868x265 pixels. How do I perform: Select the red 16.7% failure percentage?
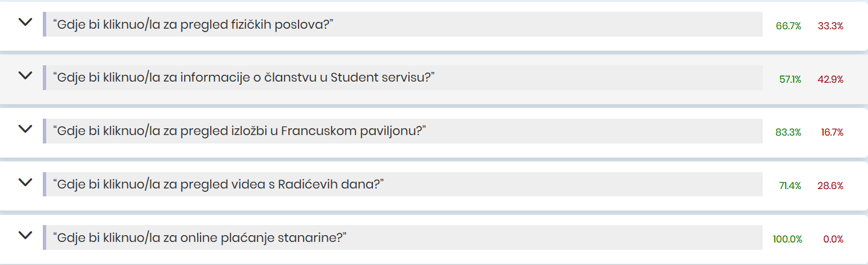[831, 132]
